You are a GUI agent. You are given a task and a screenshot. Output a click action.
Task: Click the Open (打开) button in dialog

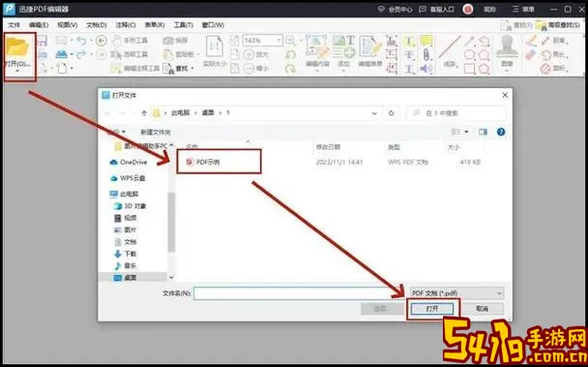432,309
